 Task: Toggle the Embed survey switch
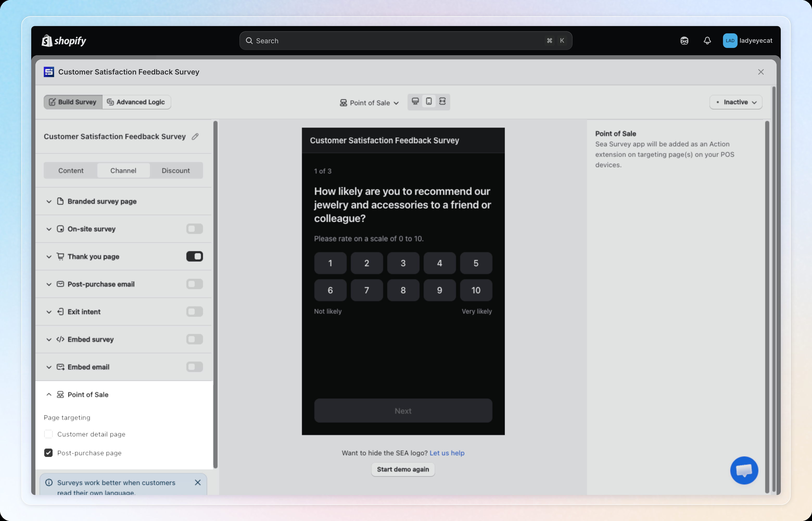195,339
